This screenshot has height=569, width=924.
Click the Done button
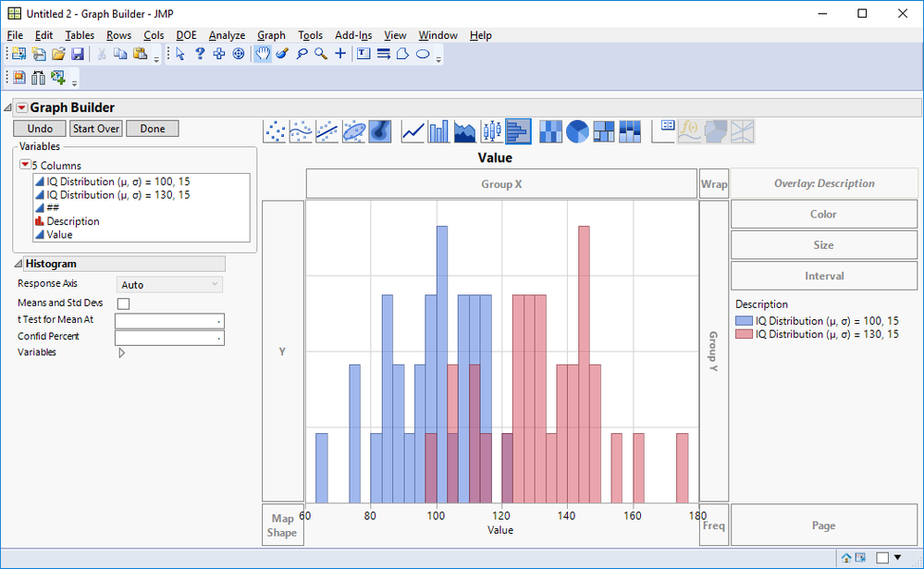coord(153,129)
